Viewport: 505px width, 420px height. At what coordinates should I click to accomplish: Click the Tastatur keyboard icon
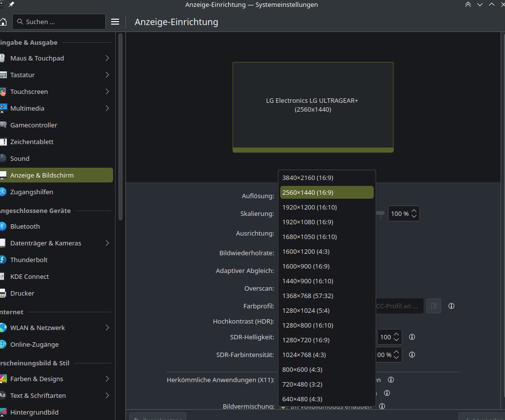coord(3,75)
